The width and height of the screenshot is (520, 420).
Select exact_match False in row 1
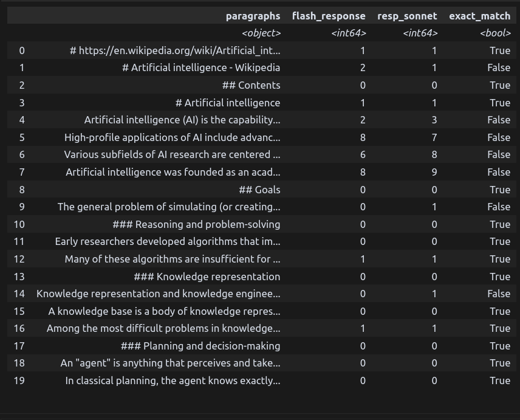[499, 67]
